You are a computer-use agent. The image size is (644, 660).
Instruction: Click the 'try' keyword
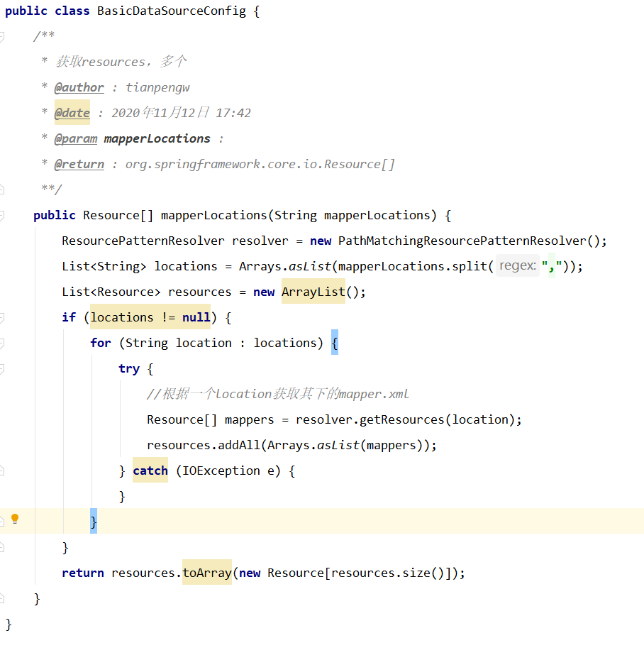click(x=128, y=369)
